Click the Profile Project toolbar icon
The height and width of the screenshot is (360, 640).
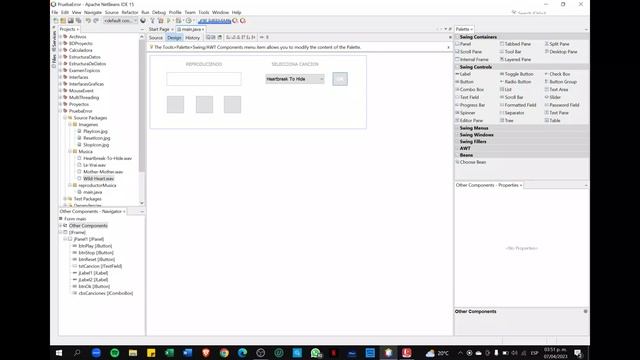189,21
